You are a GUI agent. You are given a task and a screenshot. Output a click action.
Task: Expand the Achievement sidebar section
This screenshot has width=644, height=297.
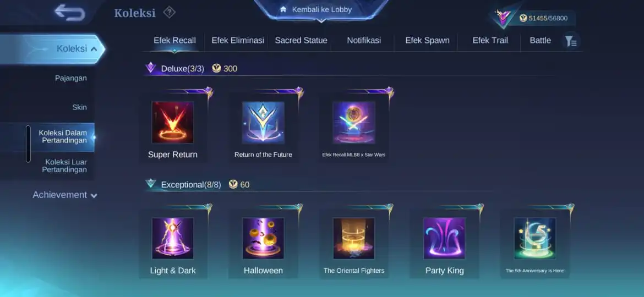[x=65, y=195]
